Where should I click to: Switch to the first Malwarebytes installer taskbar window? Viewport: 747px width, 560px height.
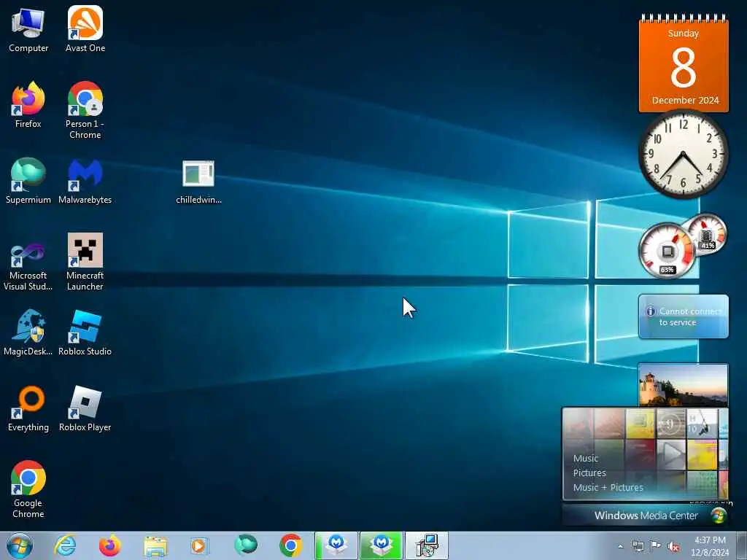point(336,545)
